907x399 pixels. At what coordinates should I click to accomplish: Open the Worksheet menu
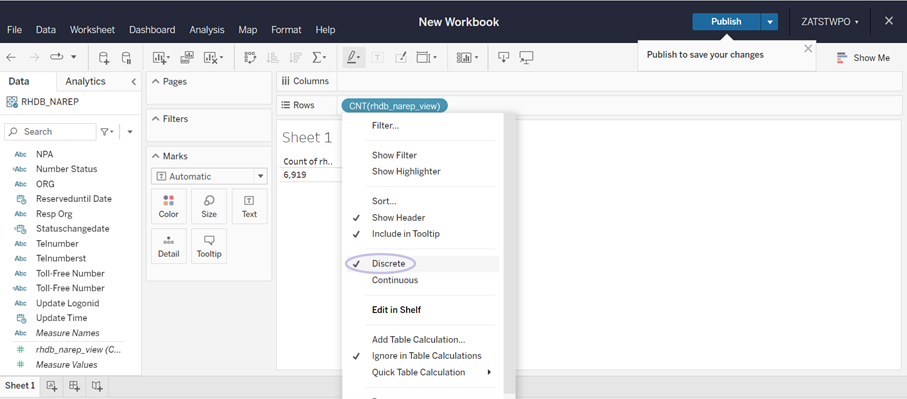point(93,29)
